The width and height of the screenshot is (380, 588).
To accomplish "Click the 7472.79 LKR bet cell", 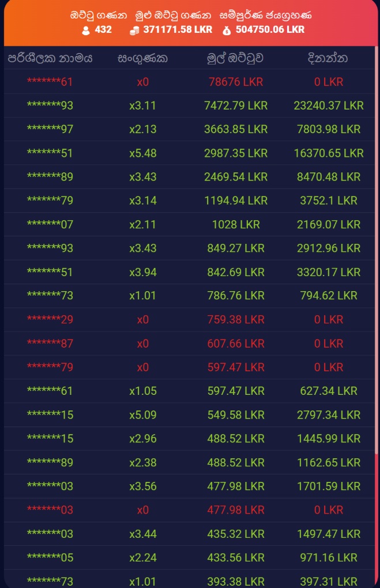I will click(x=236, y=105).
